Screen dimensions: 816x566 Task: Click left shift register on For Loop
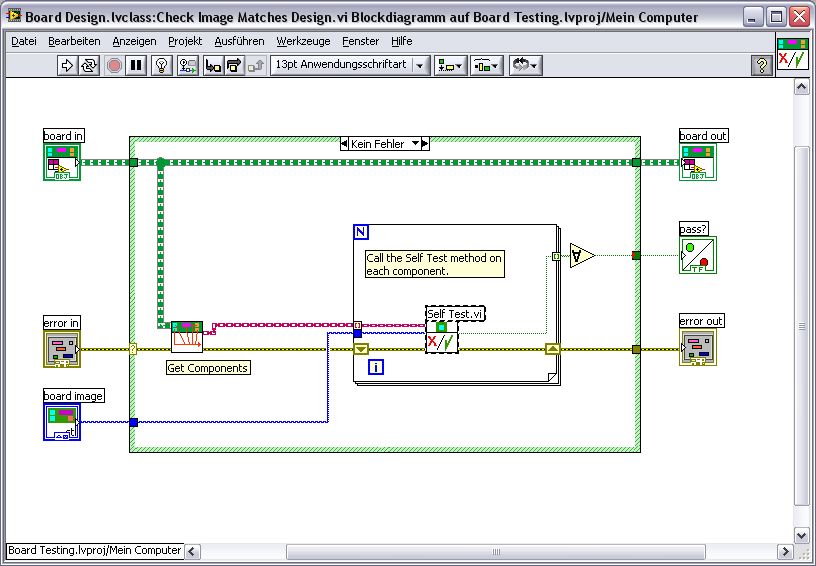361,349
